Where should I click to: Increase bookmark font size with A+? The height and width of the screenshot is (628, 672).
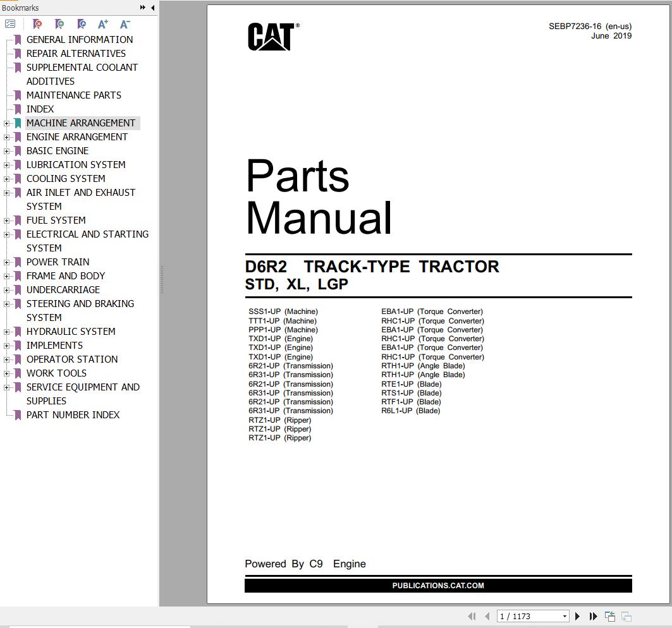(103, 24)
